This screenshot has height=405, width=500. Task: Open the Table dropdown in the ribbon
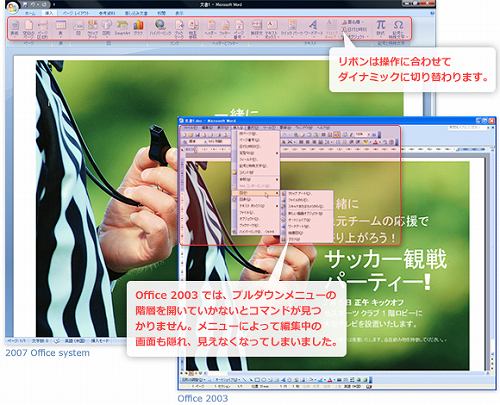(x=61, y=29)
